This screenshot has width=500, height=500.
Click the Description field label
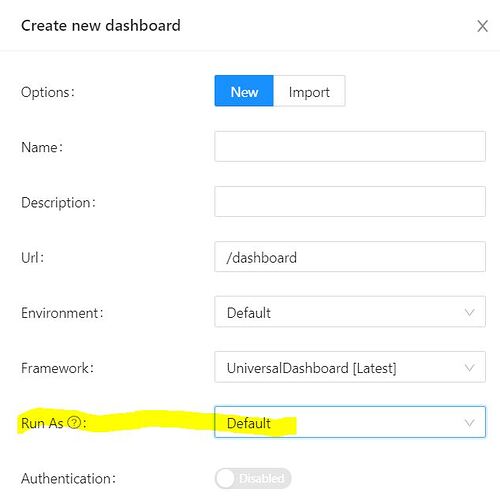coord(58,203)
